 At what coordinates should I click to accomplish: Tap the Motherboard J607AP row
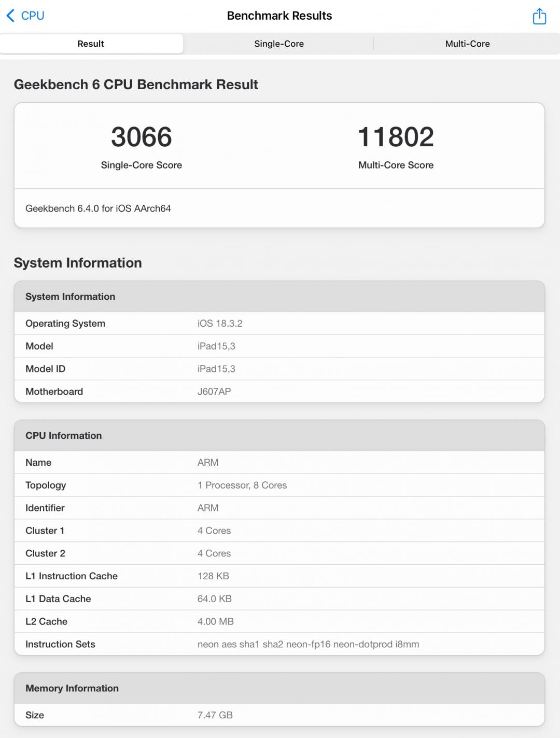[x=279, y=392]
